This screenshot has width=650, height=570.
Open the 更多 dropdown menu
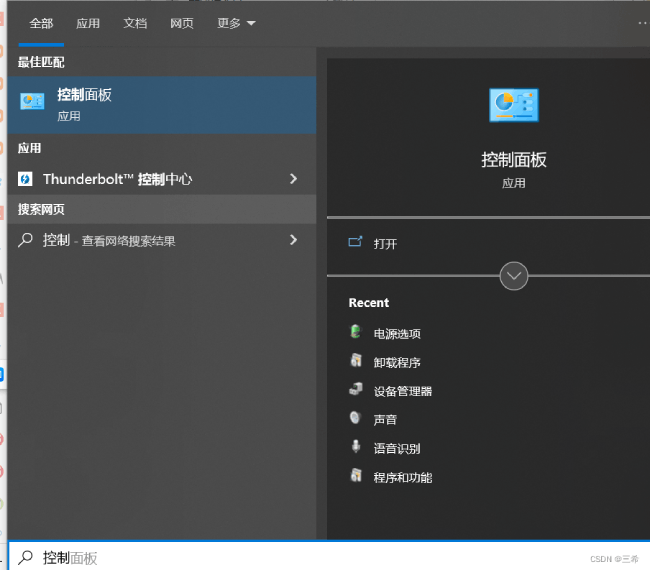coord(236,23)
